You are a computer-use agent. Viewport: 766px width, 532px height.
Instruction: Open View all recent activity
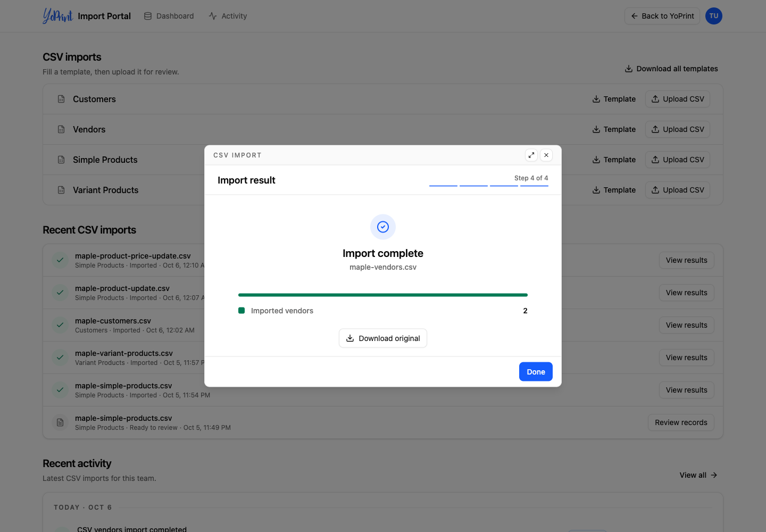(x=698, y=475)
